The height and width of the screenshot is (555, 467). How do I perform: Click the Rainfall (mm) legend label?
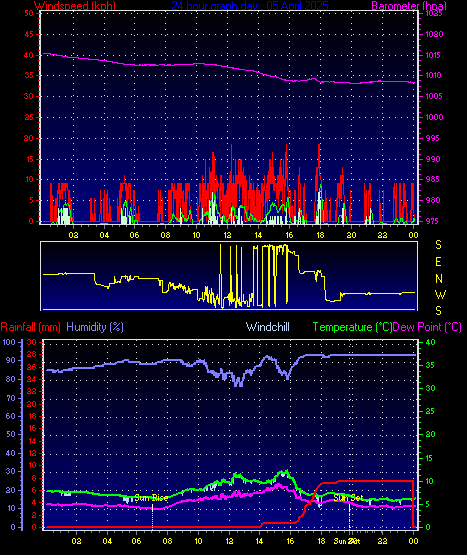tap(30, 327)
